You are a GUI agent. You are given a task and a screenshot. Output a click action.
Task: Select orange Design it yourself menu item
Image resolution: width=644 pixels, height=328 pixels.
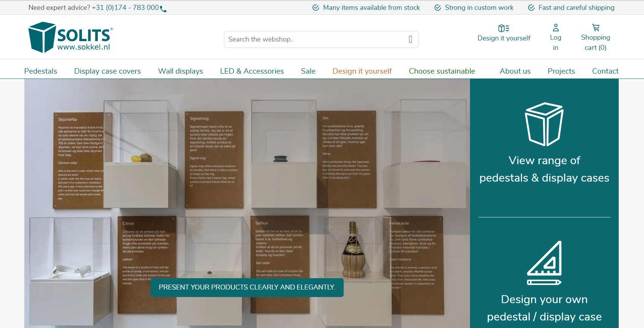[x=362, y=71]
